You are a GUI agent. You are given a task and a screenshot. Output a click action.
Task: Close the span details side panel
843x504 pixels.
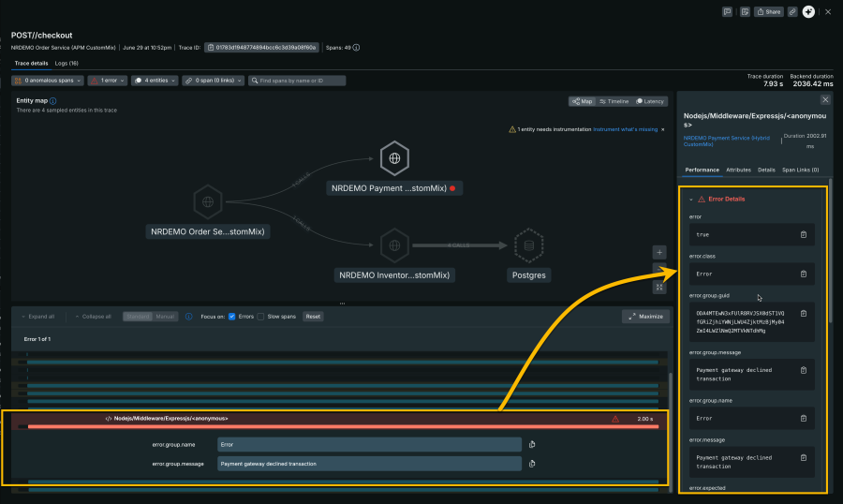825,99
